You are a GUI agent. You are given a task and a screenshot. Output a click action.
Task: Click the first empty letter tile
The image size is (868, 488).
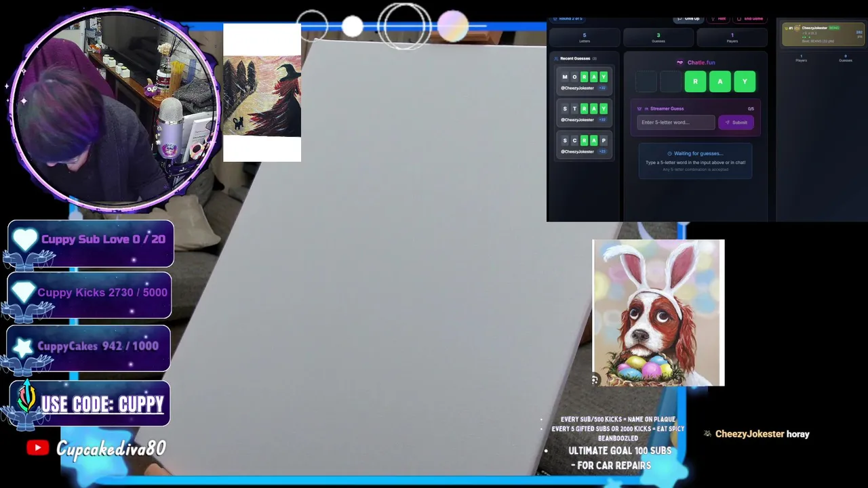tap(646, 81)
